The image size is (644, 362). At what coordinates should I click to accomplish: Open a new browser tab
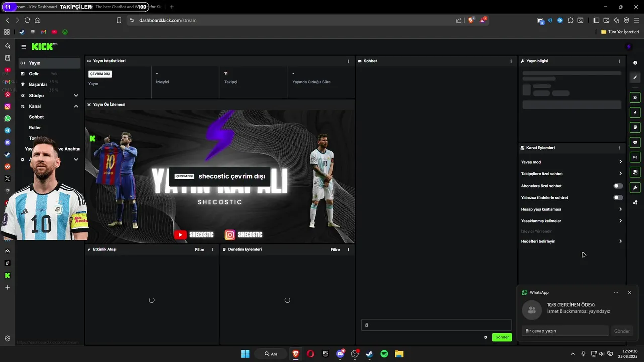tap(172, 7)
